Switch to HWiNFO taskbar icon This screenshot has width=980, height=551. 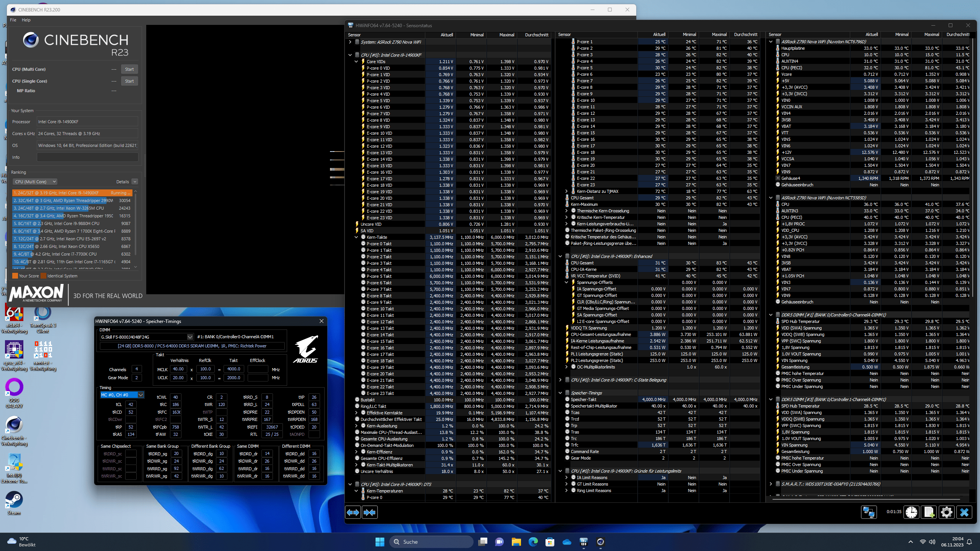pyautogui.click(x=583, y=542)
